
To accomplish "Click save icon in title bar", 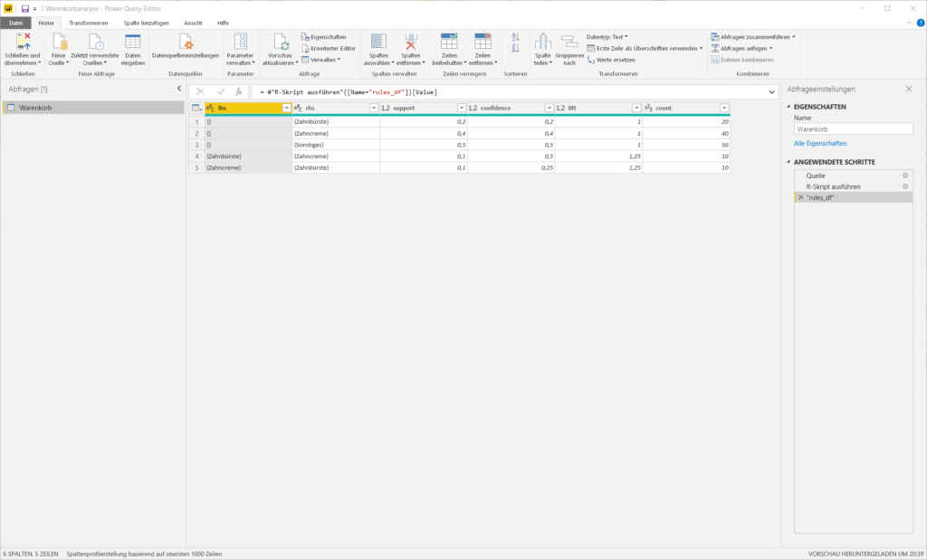I will point(24,9).
